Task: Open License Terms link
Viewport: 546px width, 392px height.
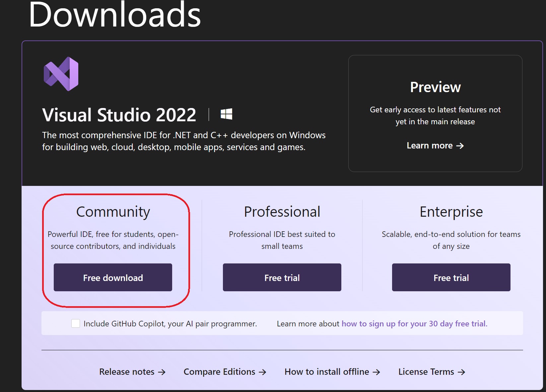Action: click(432, 372)
